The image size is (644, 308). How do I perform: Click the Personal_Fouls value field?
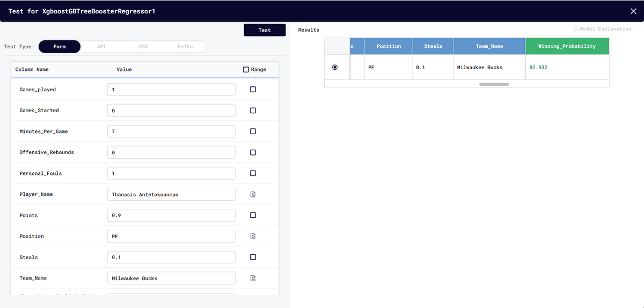click(171, 173)
